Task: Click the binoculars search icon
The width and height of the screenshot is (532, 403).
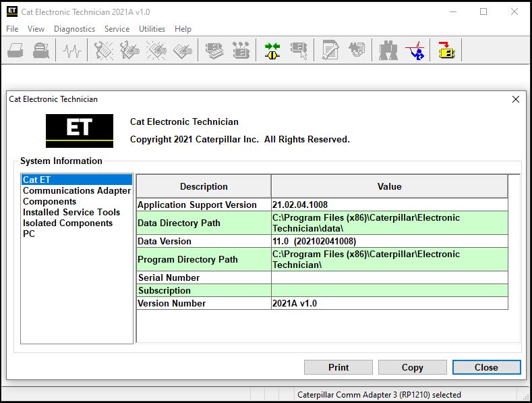Action: coord(388,51)
